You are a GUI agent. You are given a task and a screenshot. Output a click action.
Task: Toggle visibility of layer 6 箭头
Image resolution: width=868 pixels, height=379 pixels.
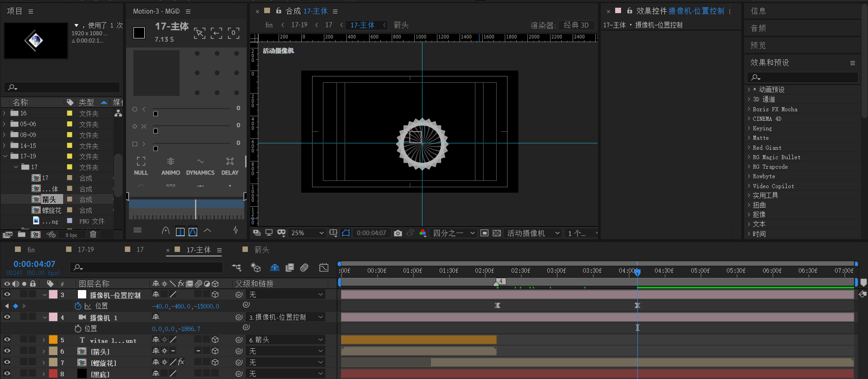coord(7,351)
